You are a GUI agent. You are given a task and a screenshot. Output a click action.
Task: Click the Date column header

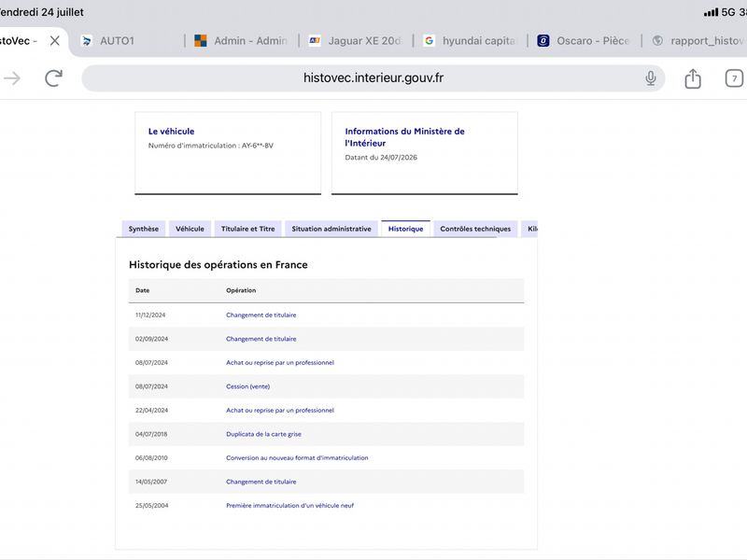tap(143, 290)
